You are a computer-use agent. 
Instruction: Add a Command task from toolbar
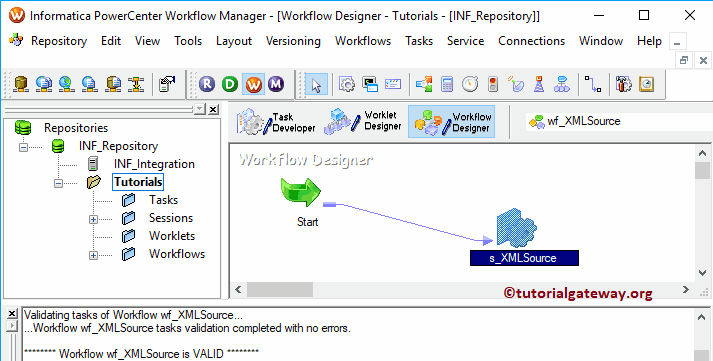370,84
